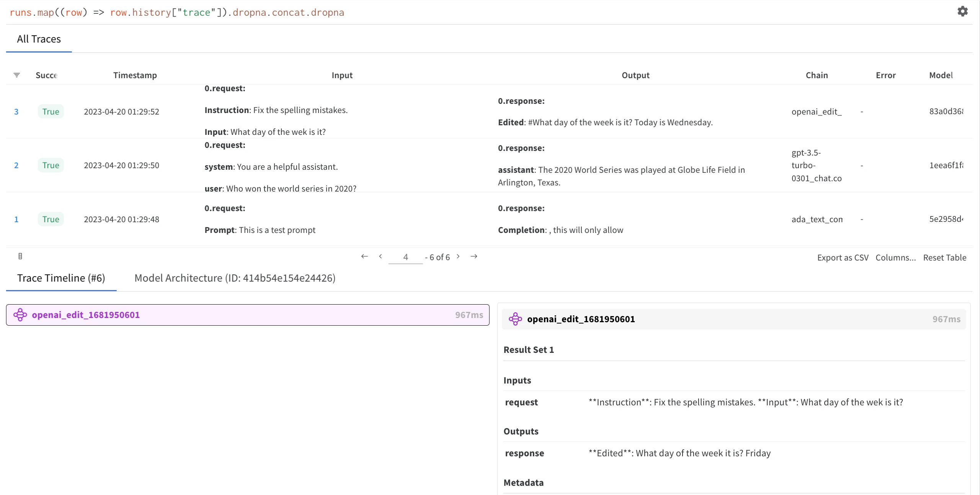This screenshot has height=495, width=980.
Task: Open trace 3 via its row number link
Action: coord(16,111)
